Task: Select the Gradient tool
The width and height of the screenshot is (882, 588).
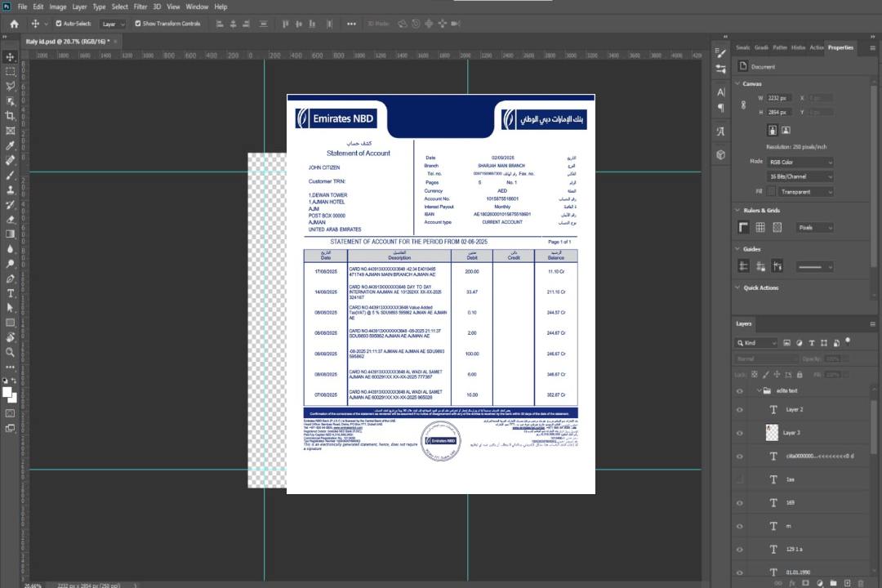Action: pyautogui.click(x=10, y=234)
